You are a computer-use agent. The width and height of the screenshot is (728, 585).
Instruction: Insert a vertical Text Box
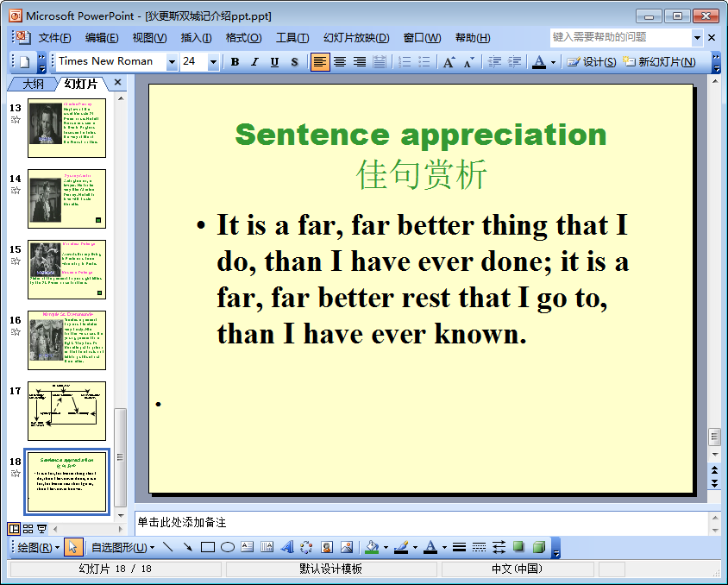point(267,547)
